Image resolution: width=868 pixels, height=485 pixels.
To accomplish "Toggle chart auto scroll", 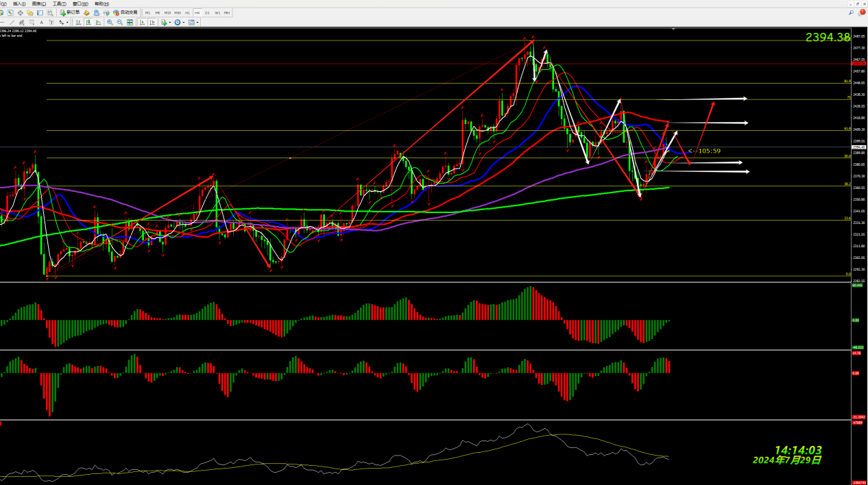I will pyautogui.click(x=142, y=23).
